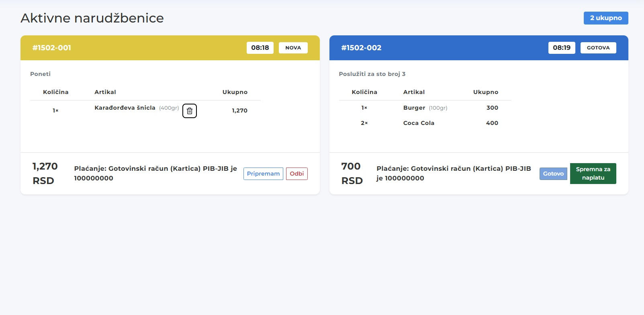
Task: Click the Burger price 300
Action: click(492, 108)
